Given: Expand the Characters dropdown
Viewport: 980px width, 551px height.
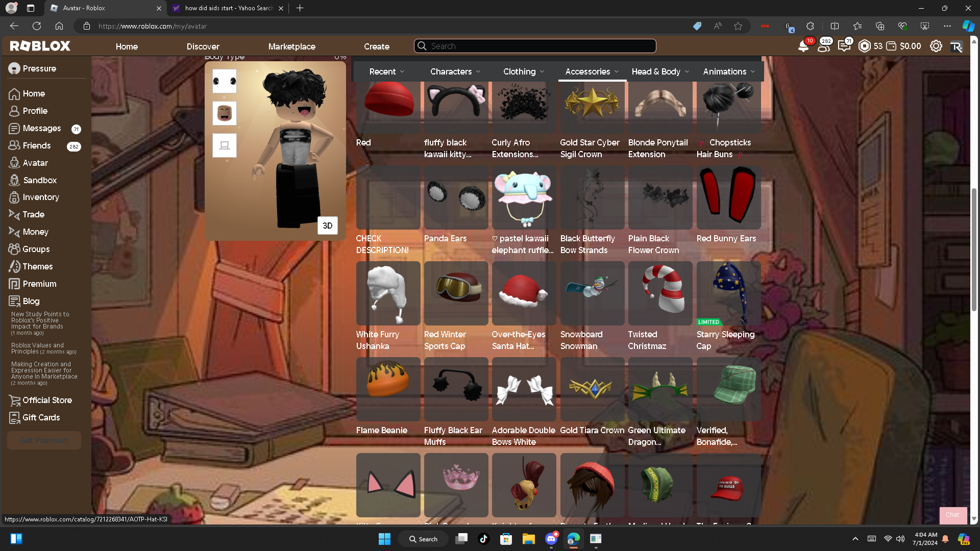Looking at the screenshot, I should point(455,71).
